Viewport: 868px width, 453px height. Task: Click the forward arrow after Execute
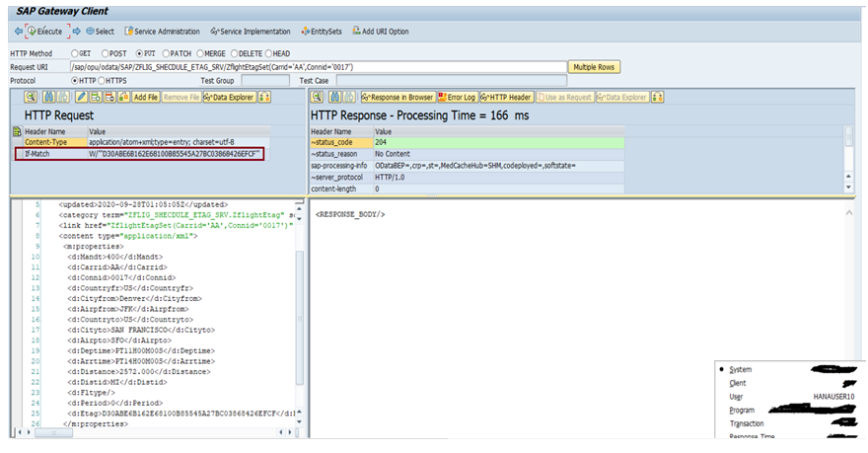click(x=77, y=32)
